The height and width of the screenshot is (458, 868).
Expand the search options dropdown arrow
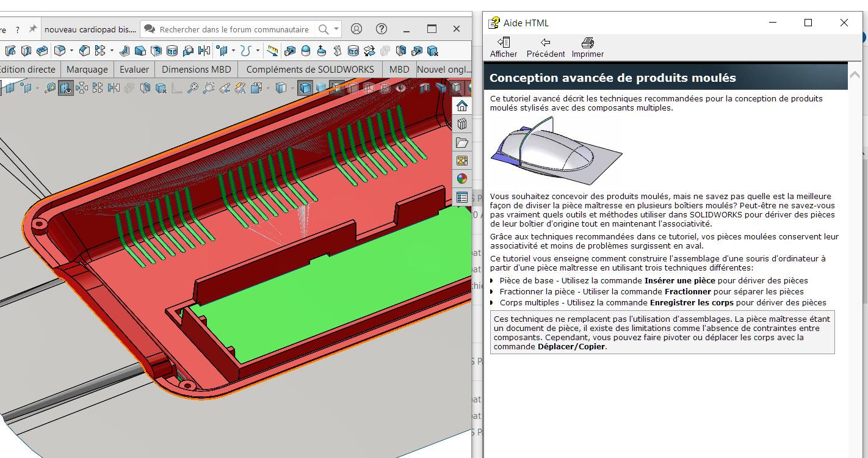click(x=336, y=29)
